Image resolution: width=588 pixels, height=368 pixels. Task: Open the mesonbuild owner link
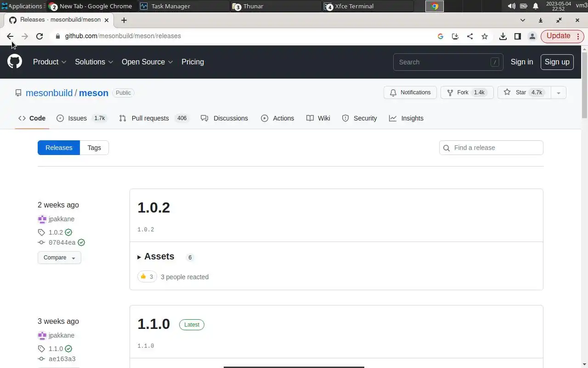(49, 93)
